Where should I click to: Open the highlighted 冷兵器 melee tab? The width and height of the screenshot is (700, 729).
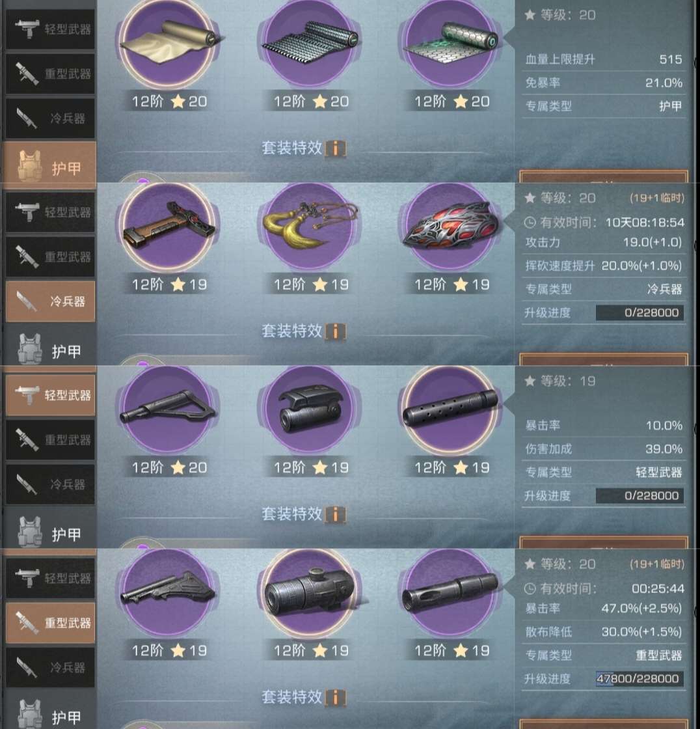point(51,301)
